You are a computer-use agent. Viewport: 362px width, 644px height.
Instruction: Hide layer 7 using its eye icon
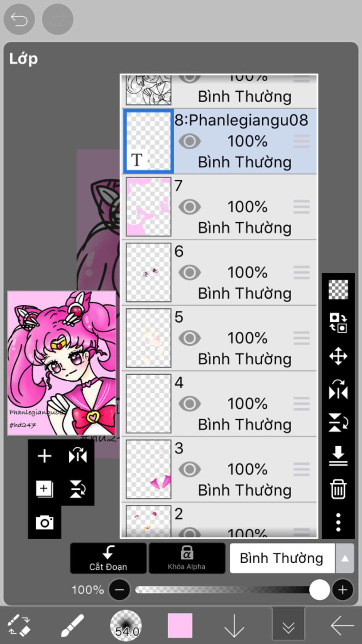click(x=190, y=207)
